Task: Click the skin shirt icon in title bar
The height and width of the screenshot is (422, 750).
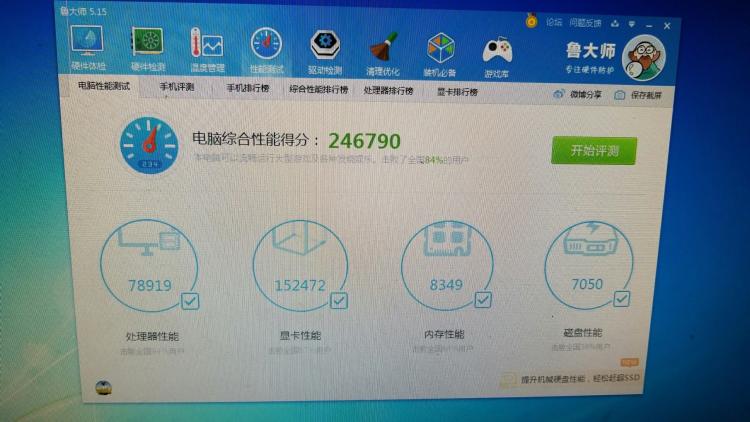Action: (615, 23)
